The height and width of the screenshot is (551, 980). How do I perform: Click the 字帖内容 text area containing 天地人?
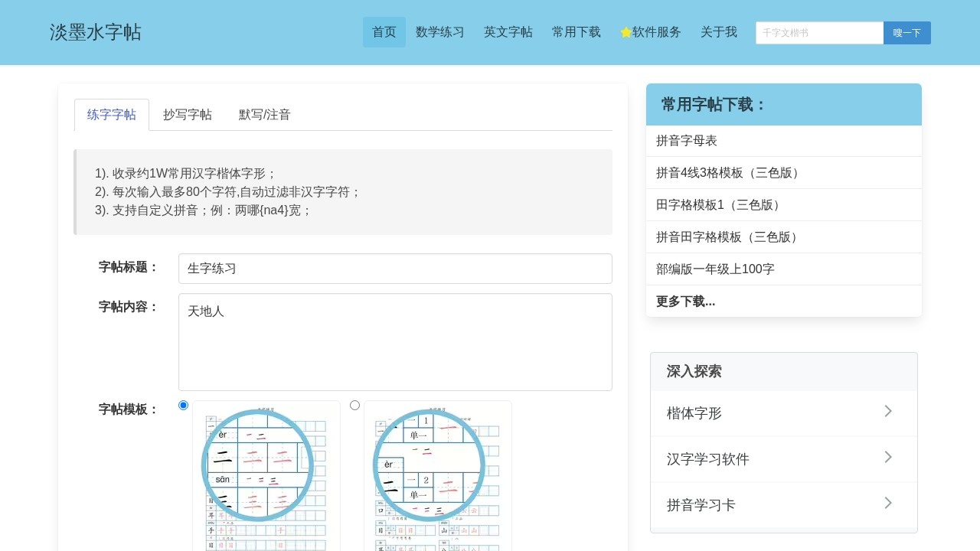[x=395, y=342]
